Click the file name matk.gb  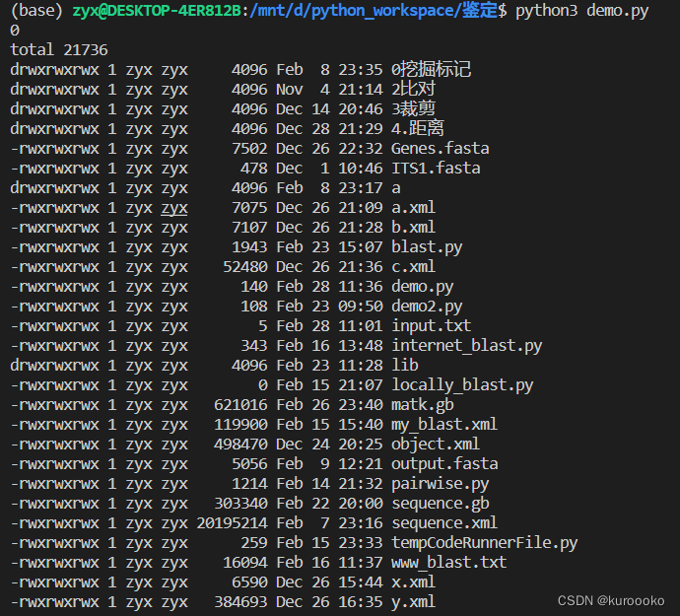click(x=423, y=405)
